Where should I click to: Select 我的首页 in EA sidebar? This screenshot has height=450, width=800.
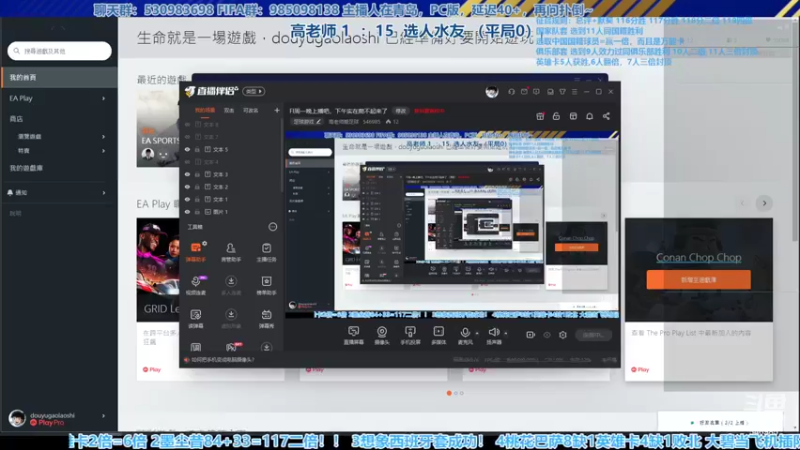[59, 78]
